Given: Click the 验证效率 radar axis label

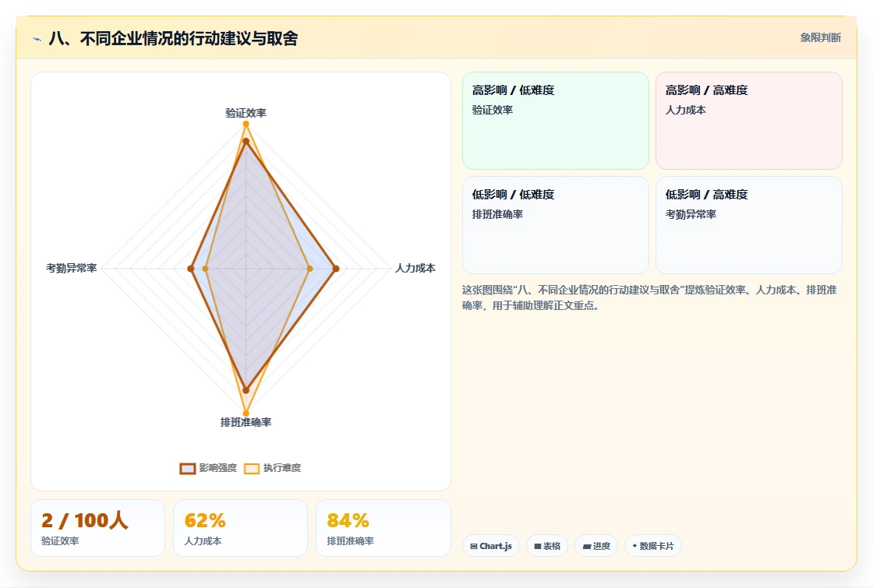Looking at the screenshot, I should pyautogui.click(x=246, y=113).
